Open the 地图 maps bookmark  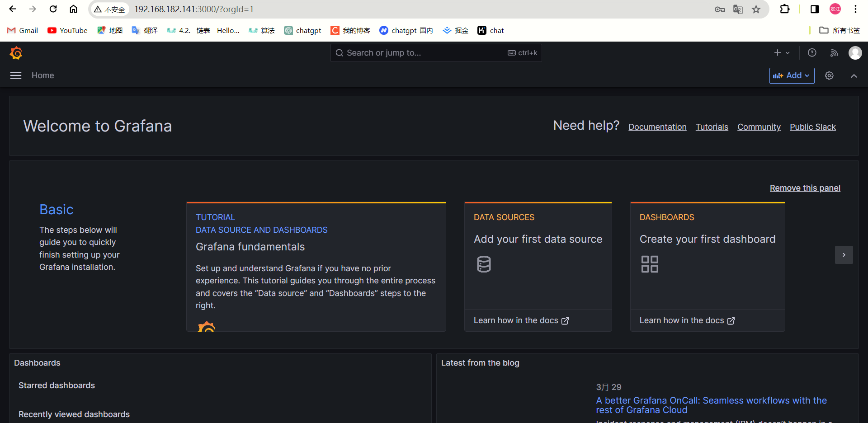[110, 30]
